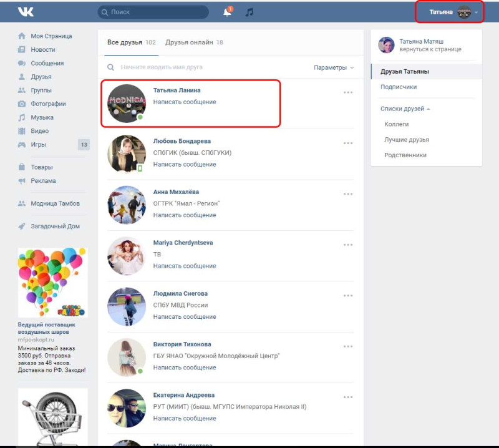
Task: Open three-dot menu for Татьяна Ланина
Action: pos(348,92)
